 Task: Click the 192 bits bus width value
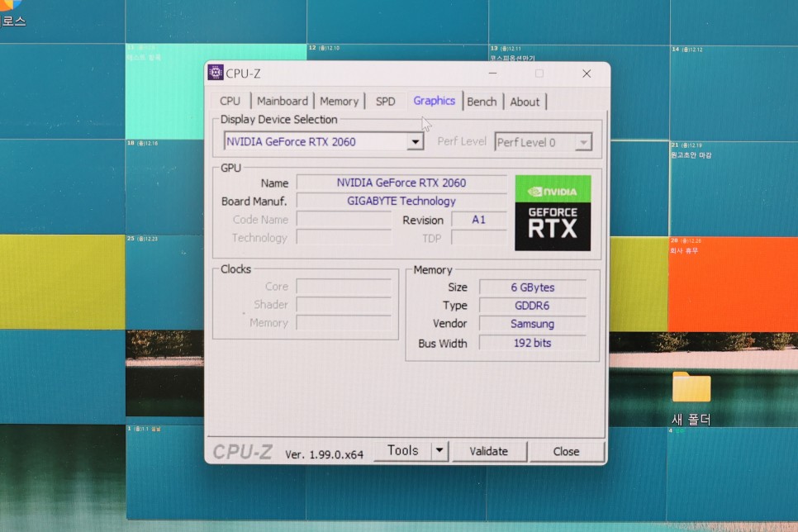532,343
